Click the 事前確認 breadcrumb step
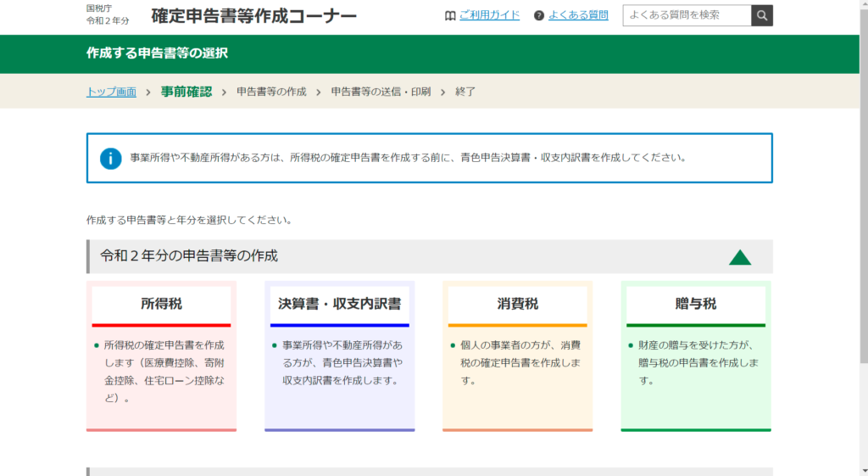This screenshot has width=868, height=476. pyautogui.click(x=186, y=92)
